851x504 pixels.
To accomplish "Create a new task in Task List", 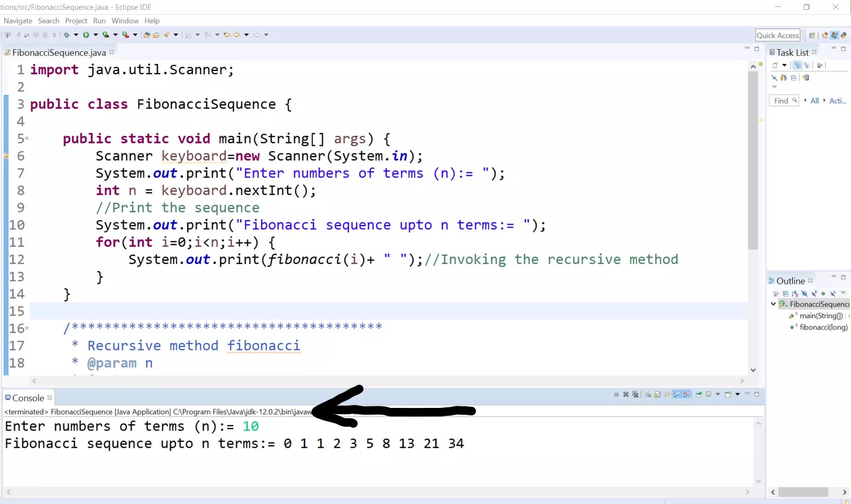I will [775, 65].
